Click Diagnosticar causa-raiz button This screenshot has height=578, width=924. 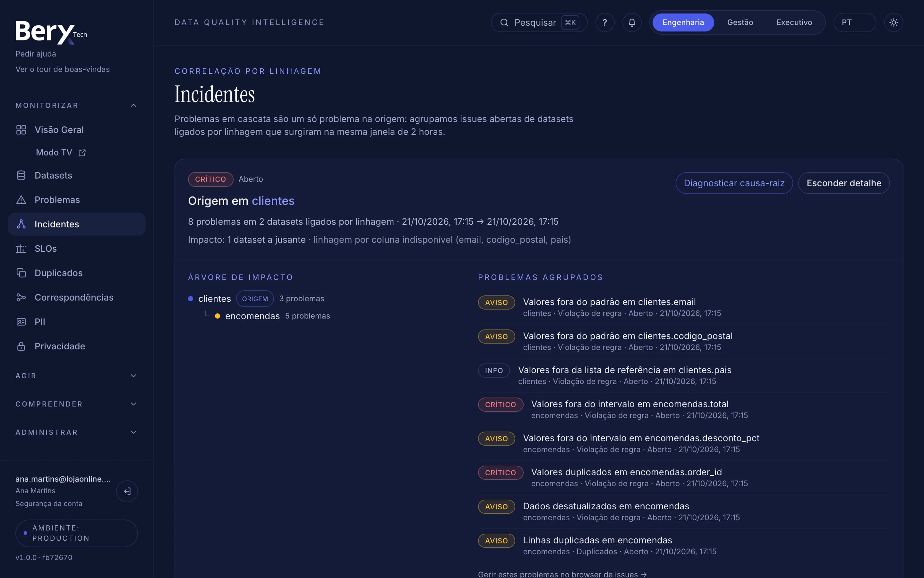point(734,183)
